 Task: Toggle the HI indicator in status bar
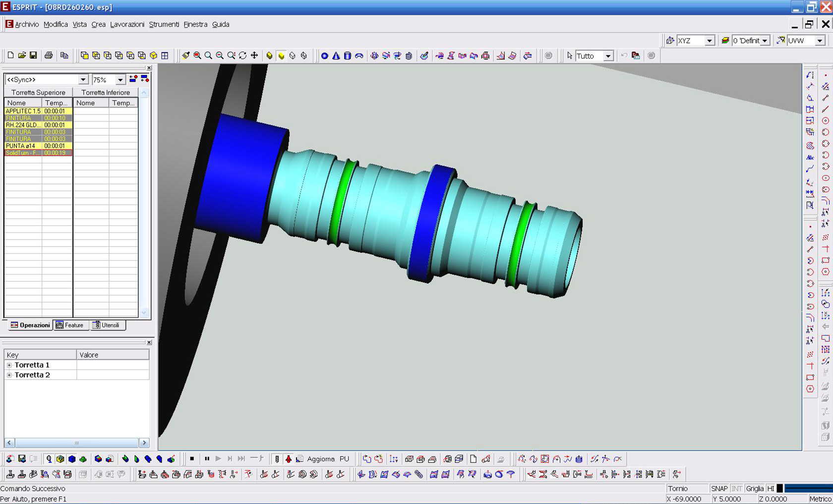[x=771, y=489]
